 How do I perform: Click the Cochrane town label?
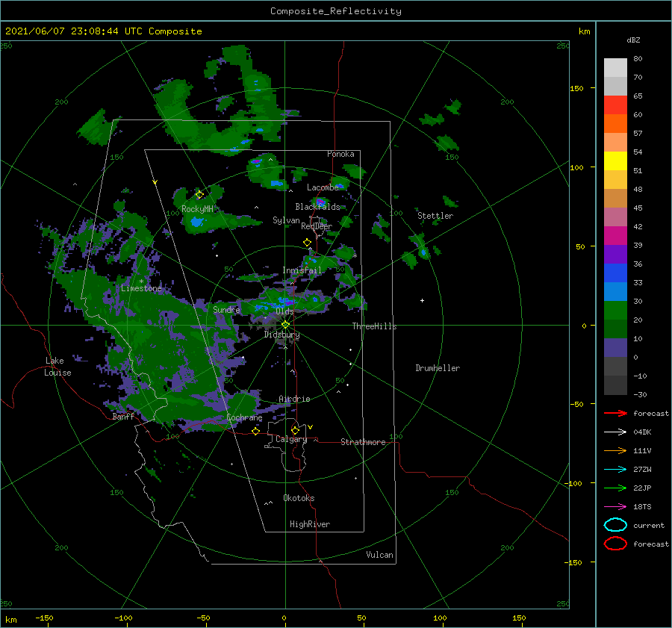click(x=244, y=417)
